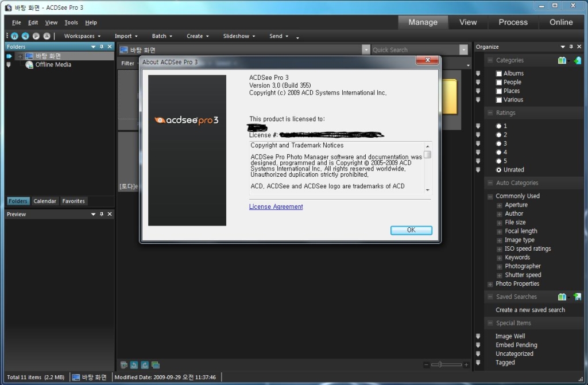Viewport: 588px width, 385px height.
Task: Close the Folders panel
Action: click(x=110, y=46)
